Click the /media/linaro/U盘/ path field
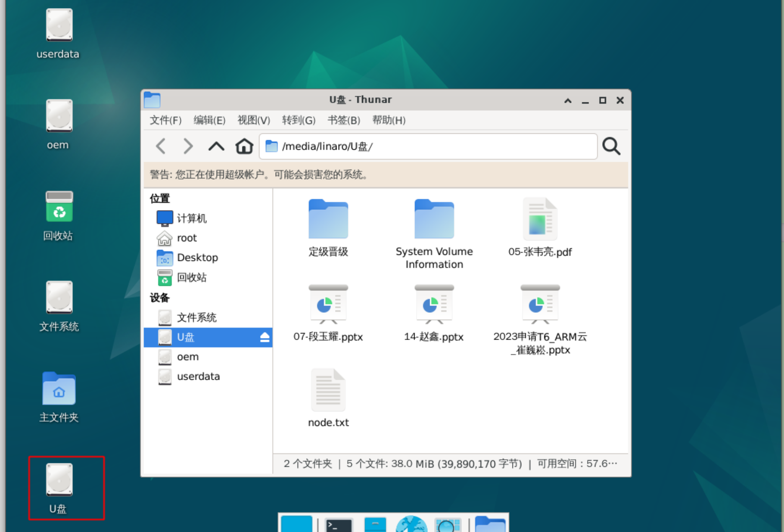 tap(428, 146)
